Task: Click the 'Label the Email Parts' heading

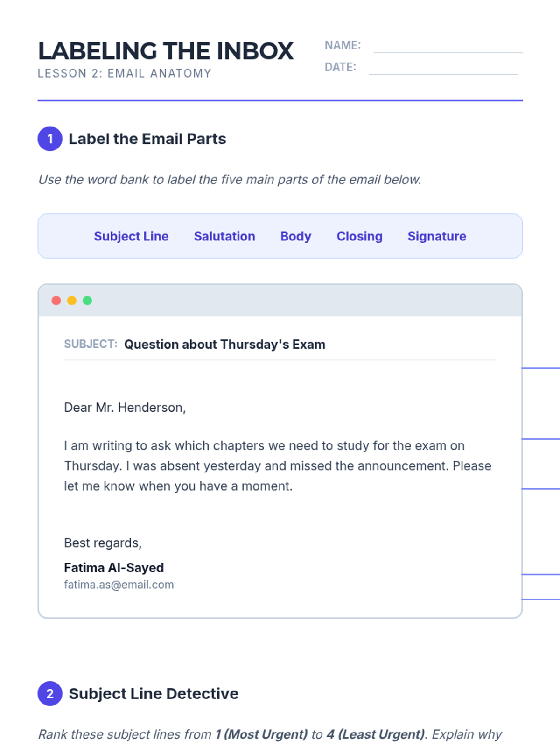Action: [147, 139]
